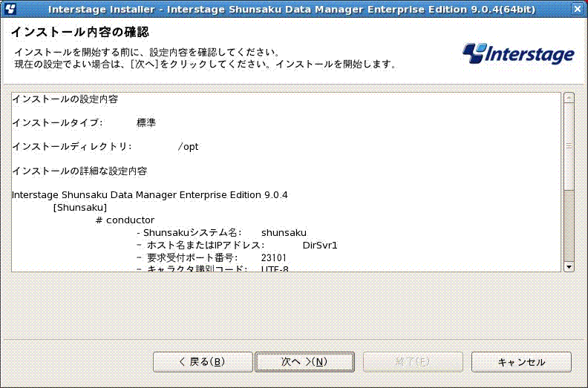Click the greyed-out 終了(F) finish button
Viewport: 588px width, 388px height.
pyautogui.click(x=413, y=362)
